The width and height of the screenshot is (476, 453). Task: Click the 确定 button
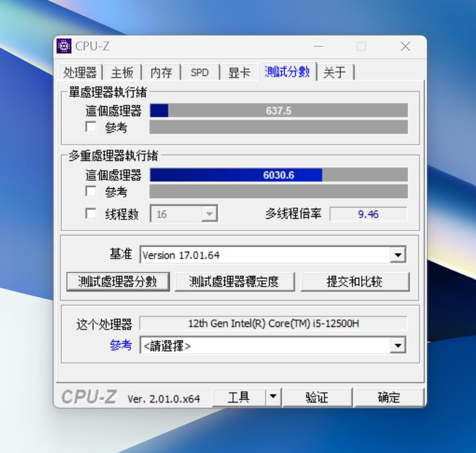pyautogui.click(x=389, y=397)
